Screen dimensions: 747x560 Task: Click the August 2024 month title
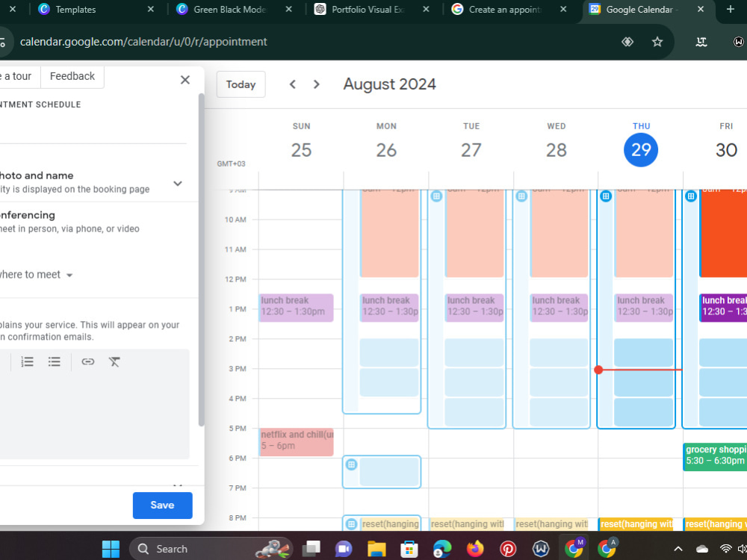tap(390, 84)
